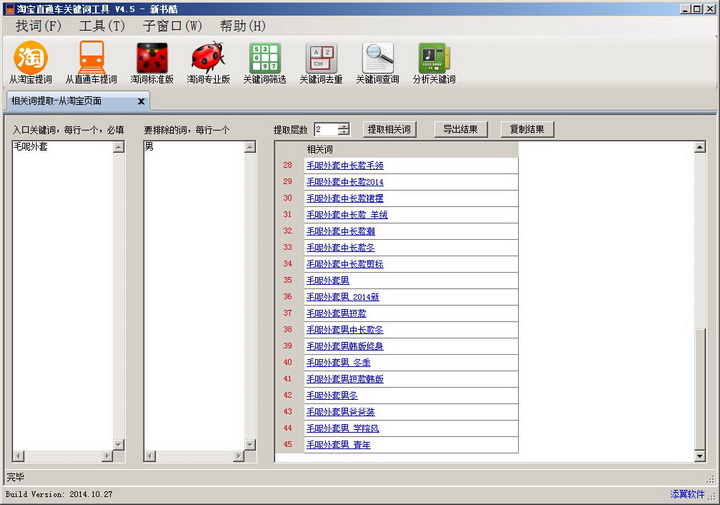
Task: Open link 毛呢外套中长款2014 in row 29
Action: [345, 182]
